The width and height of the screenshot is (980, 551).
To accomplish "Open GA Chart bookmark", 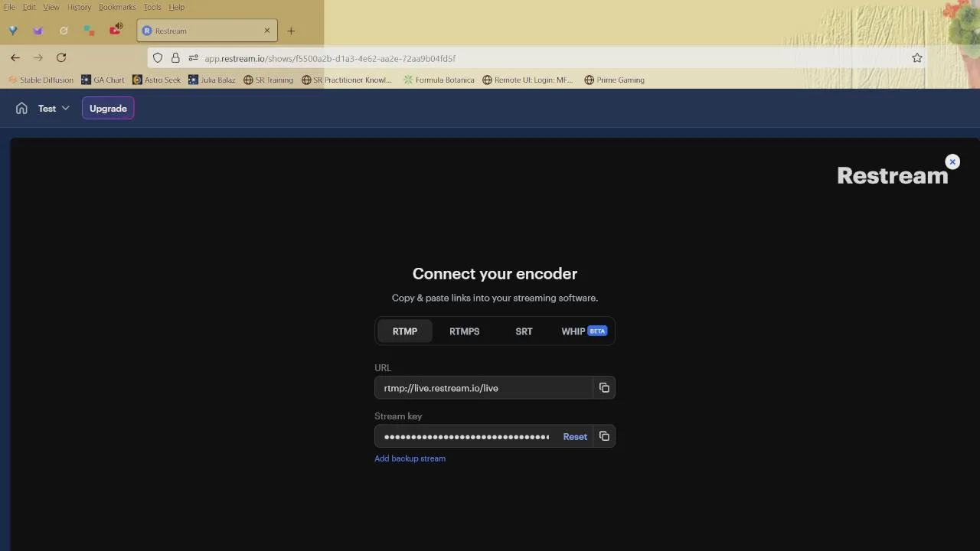I will coord(103,80).
